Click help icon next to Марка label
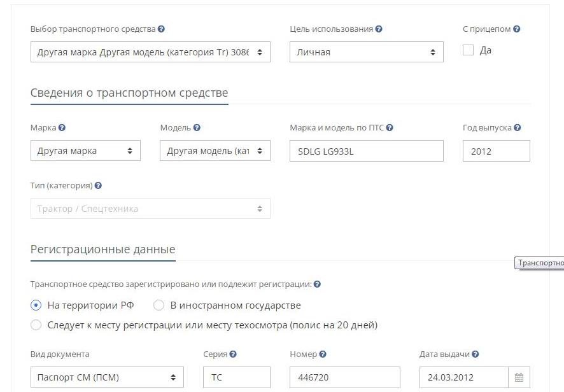 pyautogui.click(x=62, y=128)
